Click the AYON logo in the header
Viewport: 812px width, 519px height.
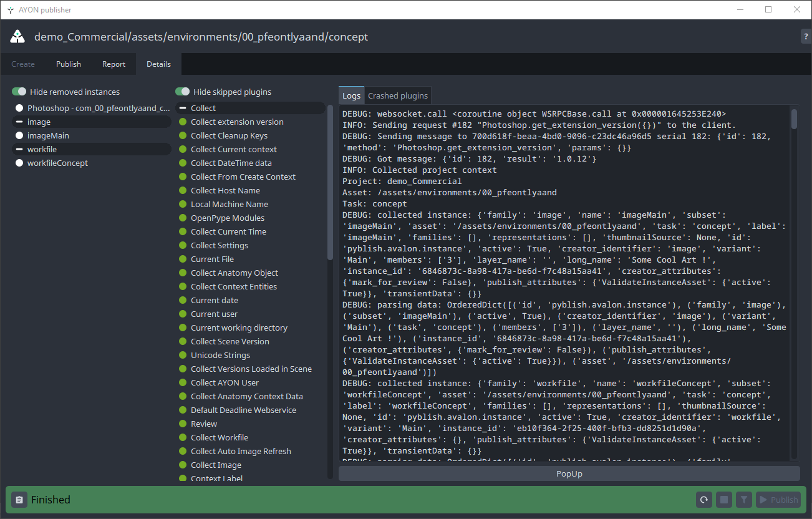(17, 37)
